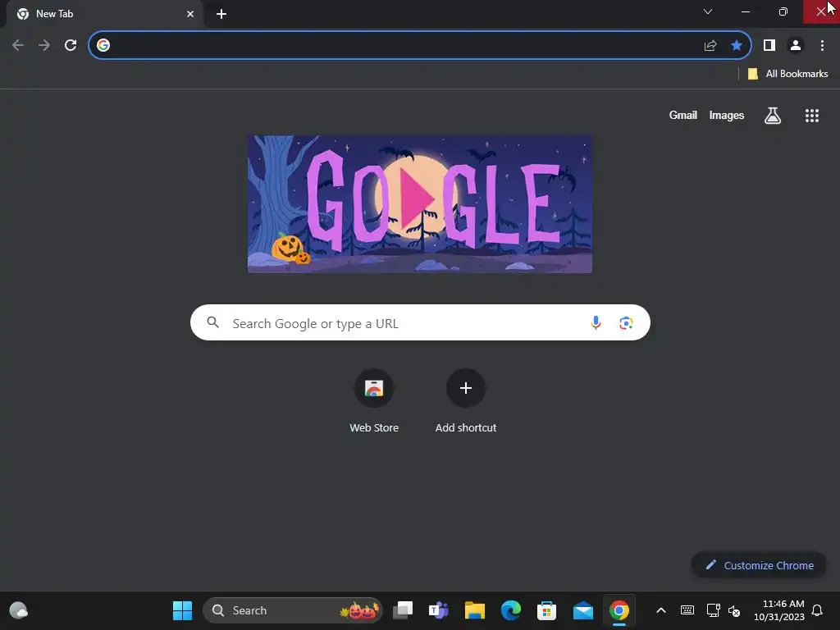Launch Microsoft Edge from the taskbar

(510, 610)
